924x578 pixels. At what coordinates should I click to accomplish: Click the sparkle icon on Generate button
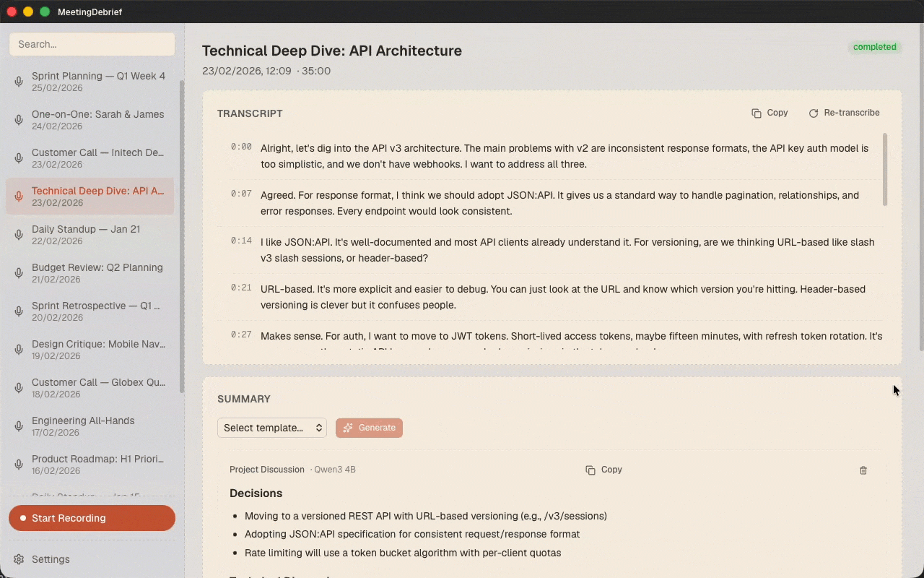click(348, 428)
